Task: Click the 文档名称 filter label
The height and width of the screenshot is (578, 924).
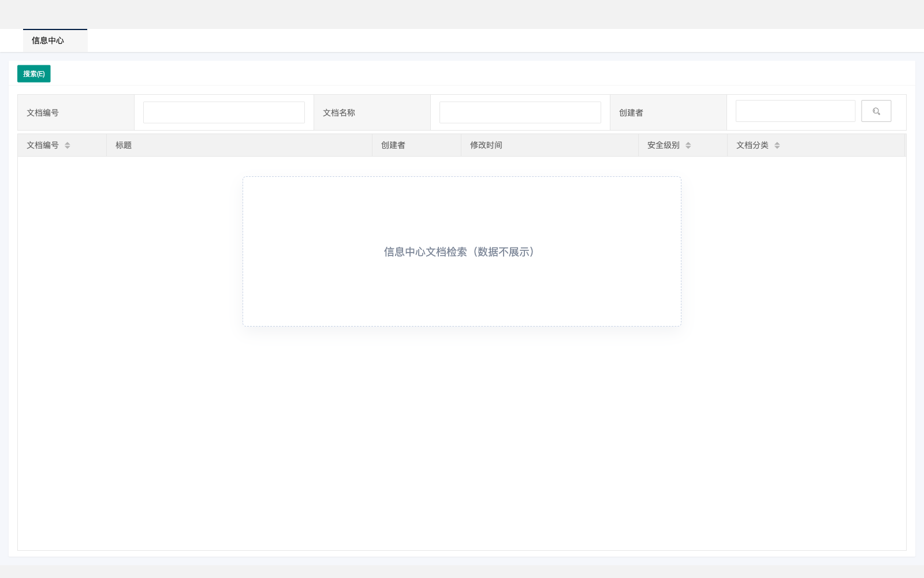Action: point(339,113)
